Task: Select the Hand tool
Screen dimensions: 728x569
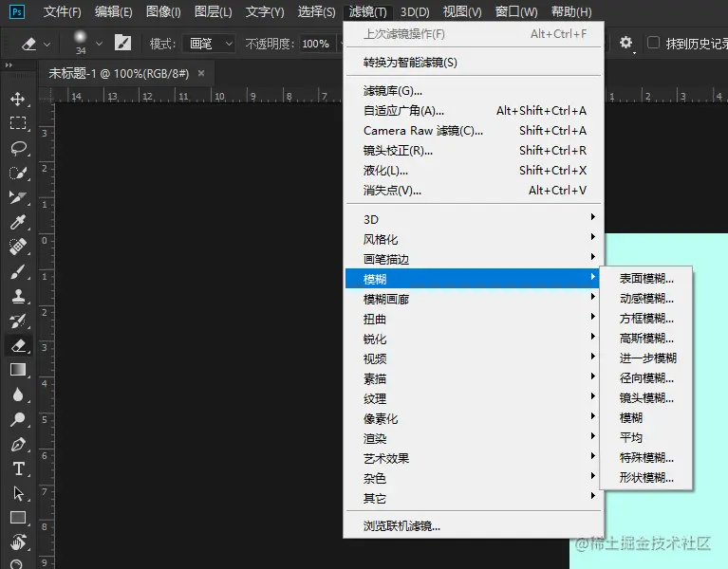Action: pyautogui.click(x=18, y=541)
